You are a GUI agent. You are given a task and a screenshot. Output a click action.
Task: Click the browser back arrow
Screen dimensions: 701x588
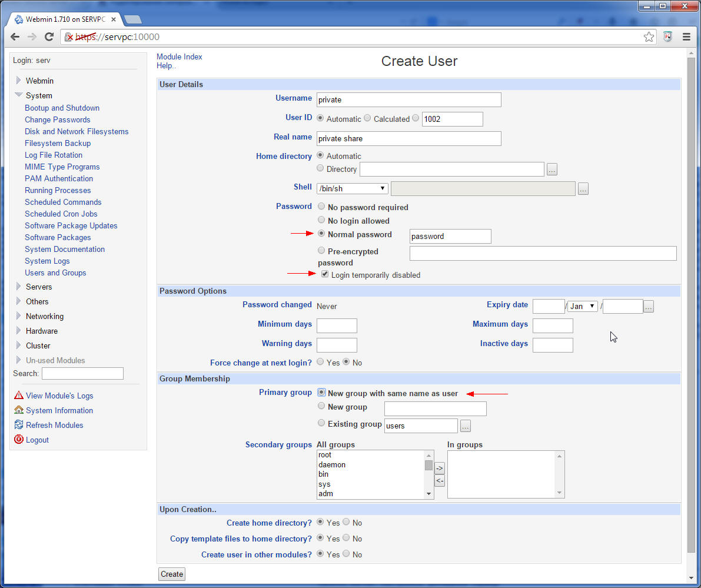point(15,36)
